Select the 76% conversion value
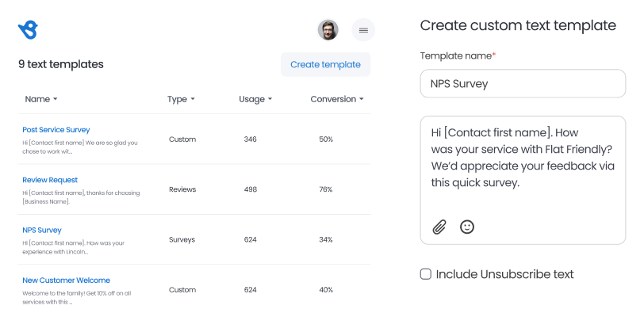 [x=326, y=189]
